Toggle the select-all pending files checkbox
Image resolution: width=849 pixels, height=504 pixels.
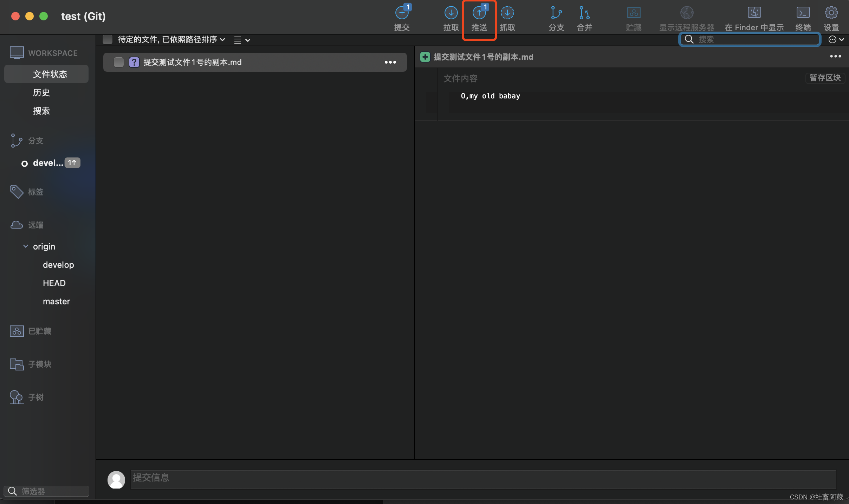[108, 39]
